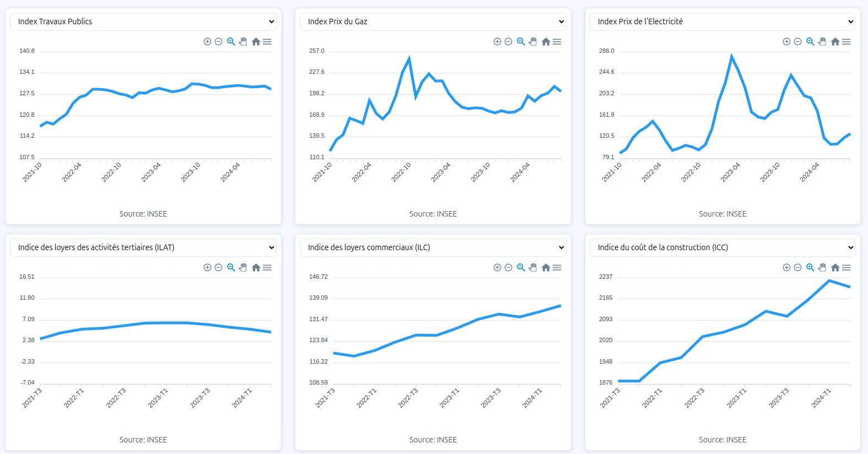Open the Index Prix du Gaz dropdown

tap(433, 21)
